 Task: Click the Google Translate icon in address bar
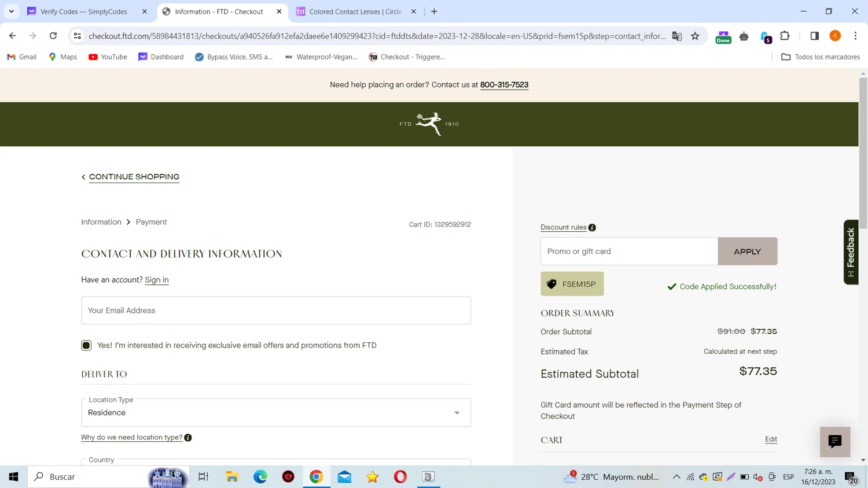pyautogui.click(x=676, y=36)
